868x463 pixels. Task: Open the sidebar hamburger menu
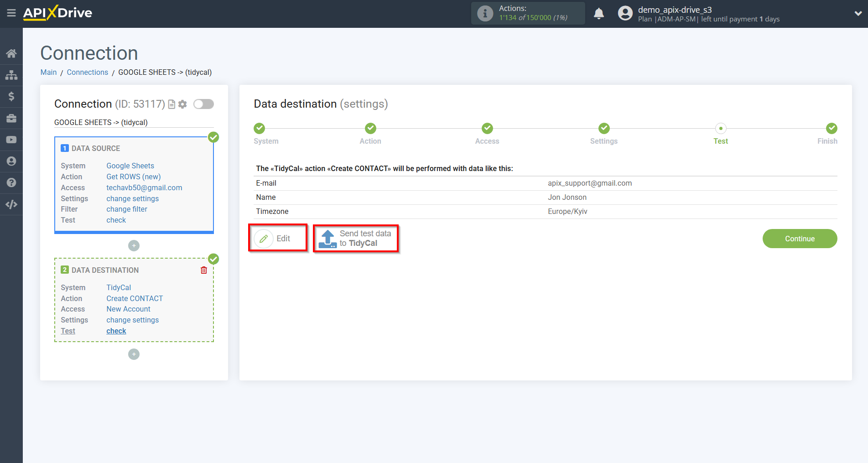click(11, 13)
